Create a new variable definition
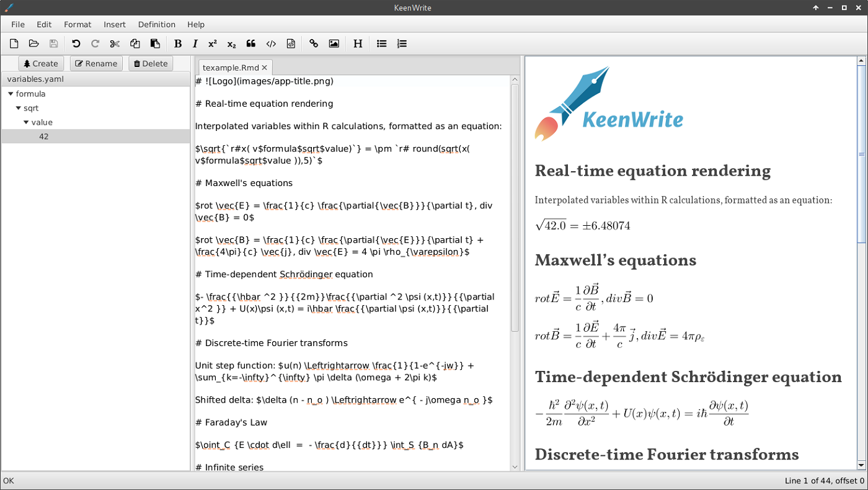 pyautogui.click(x=41, y=63)
